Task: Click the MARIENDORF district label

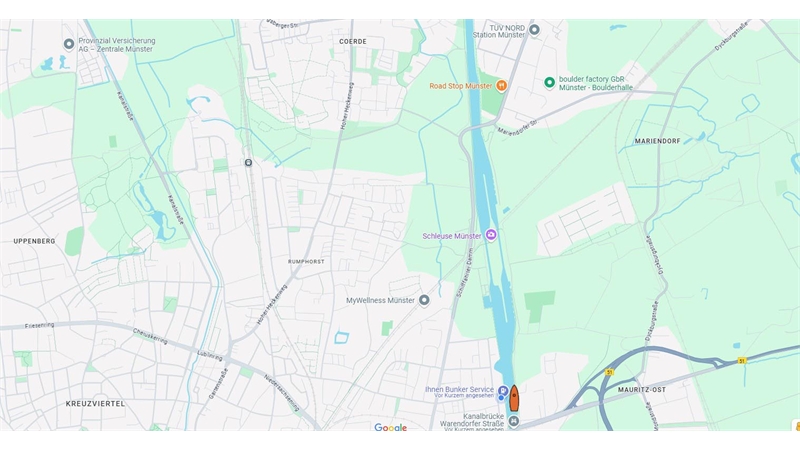Action: 658,141
